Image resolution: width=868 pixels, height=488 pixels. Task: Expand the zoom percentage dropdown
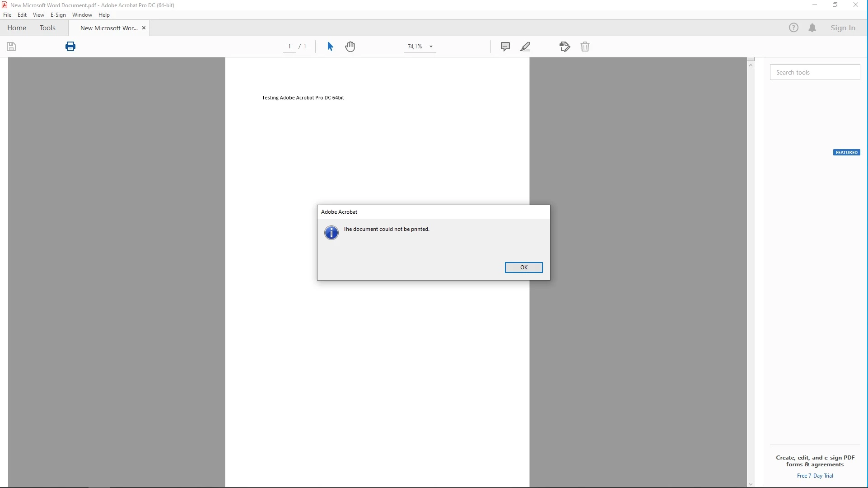[431, 47]
